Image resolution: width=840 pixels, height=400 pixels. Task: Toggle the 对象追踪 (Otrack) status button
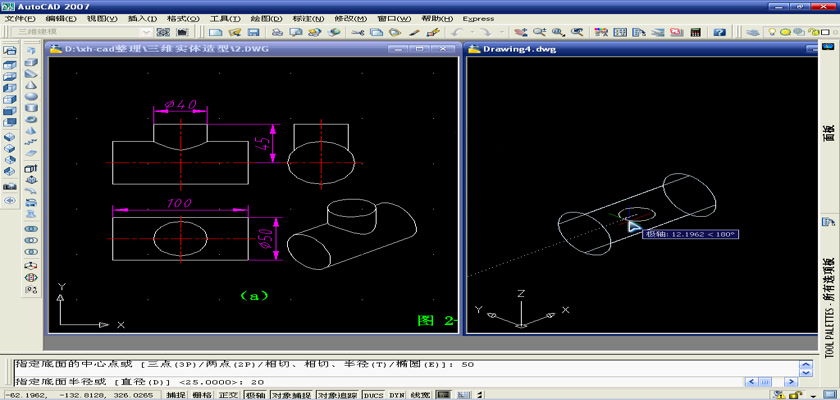point(338,395)
